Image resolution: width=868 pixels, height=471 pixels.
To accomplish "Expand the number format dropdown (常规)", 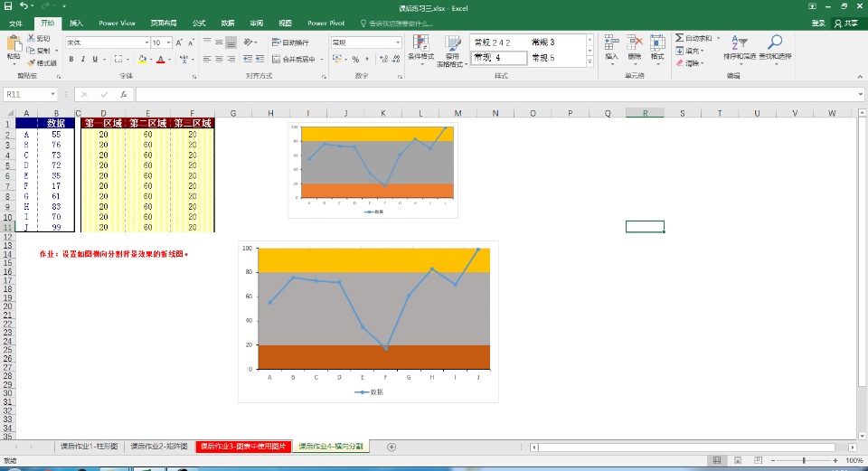I will (398, 42).
